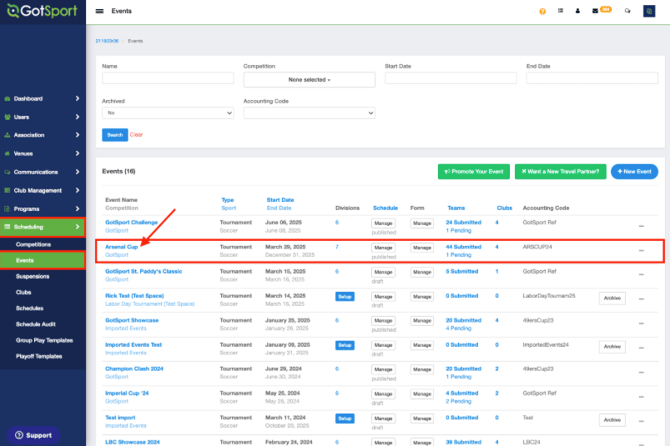Click 44 Submitted teams for Arsenal Cup

pos(464,247)
